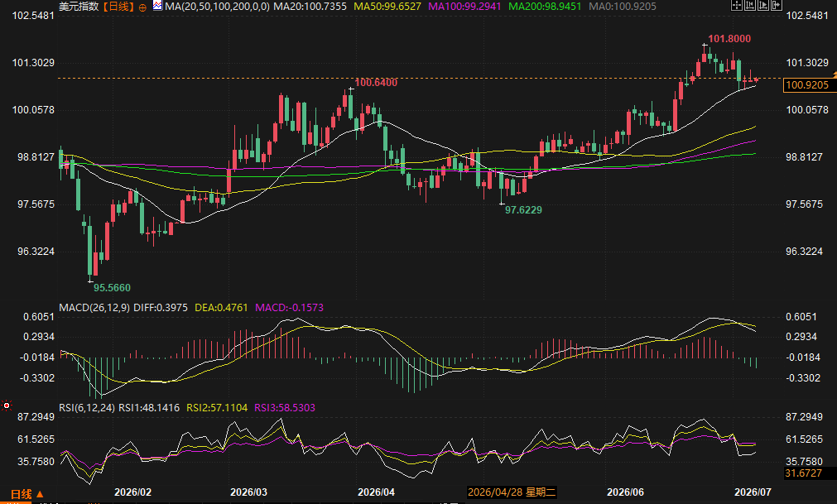The width and height of the screenshot is (837, 504).
Task: Click the red sun marker icon near RSI
Action: (x=7, y=406)
